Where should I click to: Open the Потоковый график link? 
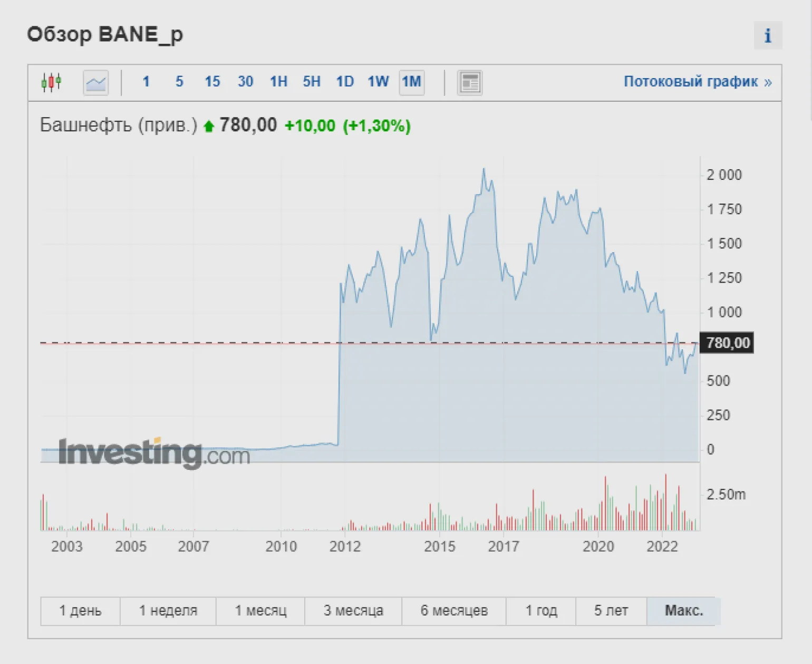click(x=697, y=82)
